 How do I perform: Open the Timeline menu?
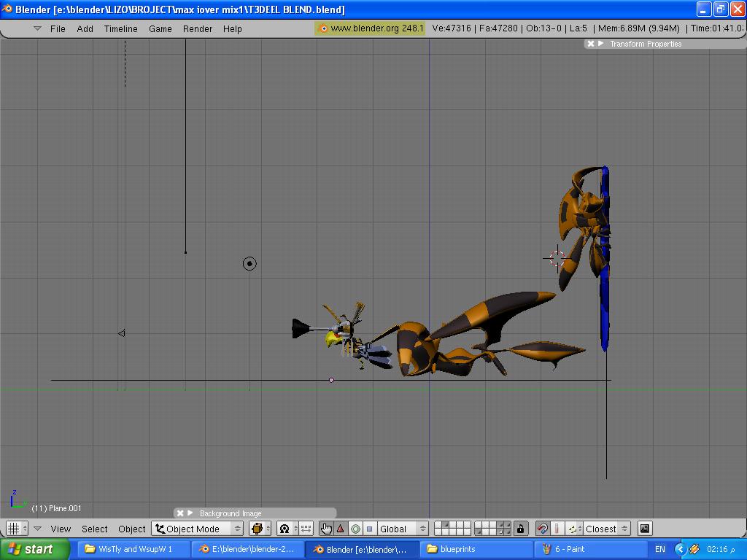pyautogui.click(x=120, y=28)
